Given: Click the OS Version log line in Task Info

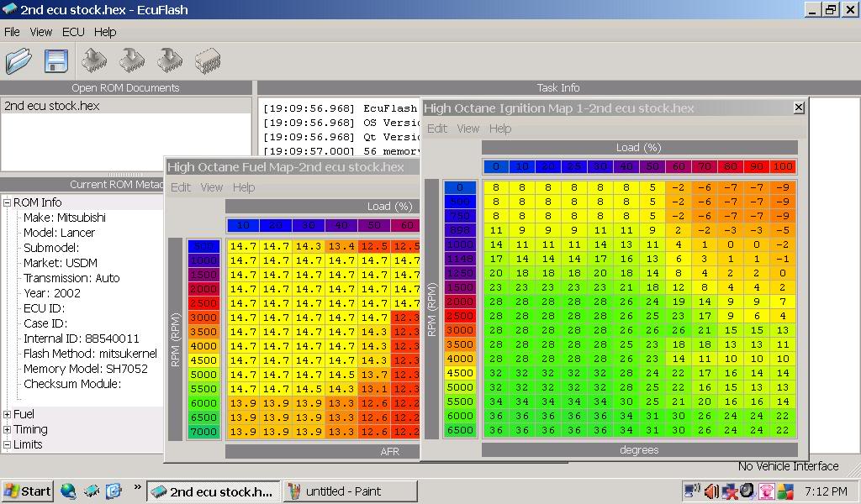Looking at the screenshot, I should (x=341, y=123).
